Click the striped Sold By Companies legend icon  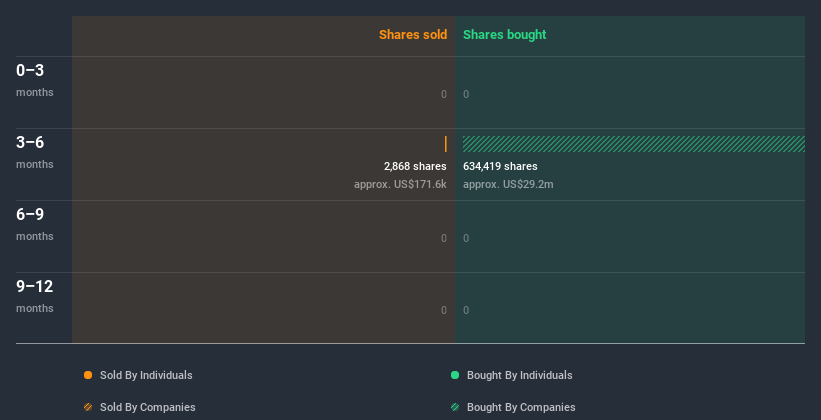tap(88, 407)
